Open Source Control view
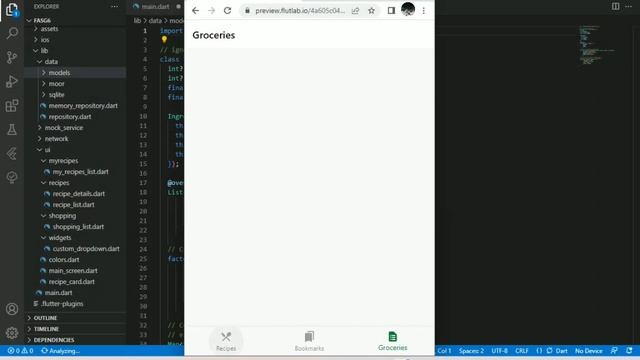Image resolution: width=640 pixels, height=360 pixels. pyautogui.click(x=12, y=57)
